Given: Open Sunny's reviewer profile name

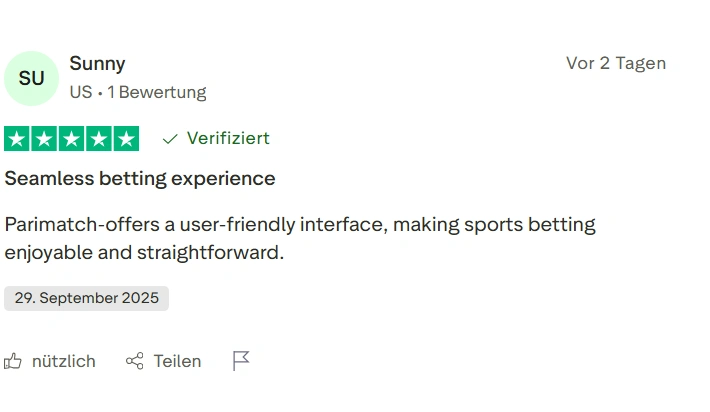Looking at the screenshot, I should [97, 64].
